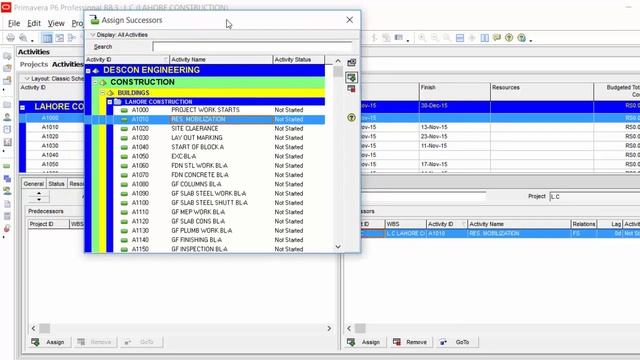Open the Edit menu
The image size is (640, 360).
[x=34, y=23]
